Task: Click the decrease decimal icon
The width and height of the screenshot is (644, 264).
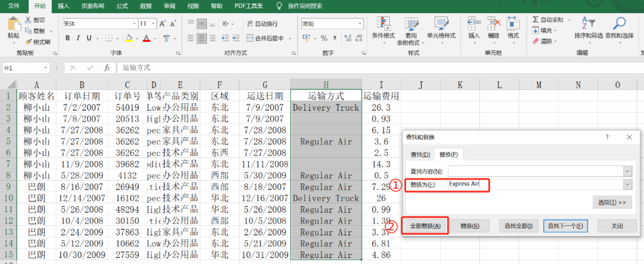Action: click(x=358, y=38)
